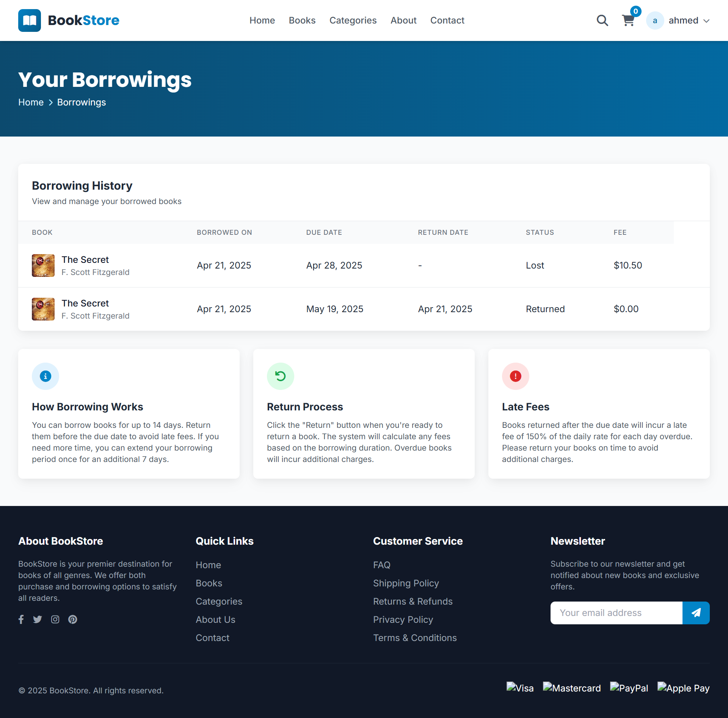Open the Privacy Policy footer link
The image size is (728, 718).
(x=403, y=620)
